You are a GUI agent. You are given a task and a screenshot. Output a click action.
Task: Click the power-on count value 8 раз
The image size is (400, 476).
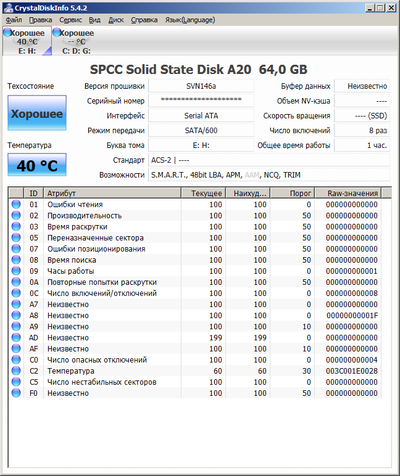pos(362,130)
